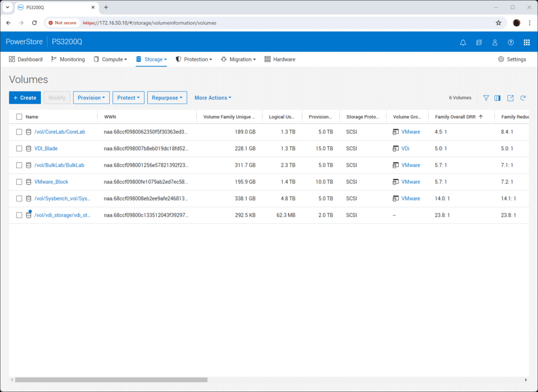538x392 pixels.
Task: Click the browser address bar URL
Action: 150,23
